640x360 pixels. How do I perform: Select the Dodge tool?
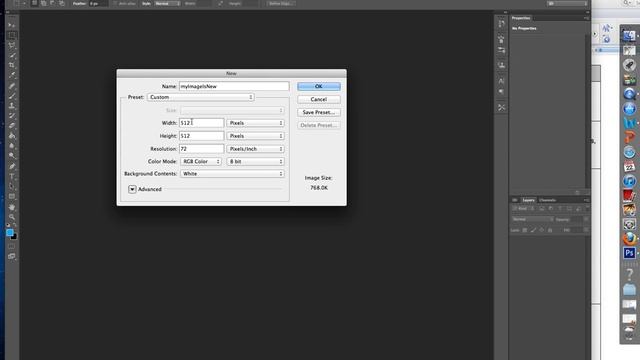[x=11, y=156]
